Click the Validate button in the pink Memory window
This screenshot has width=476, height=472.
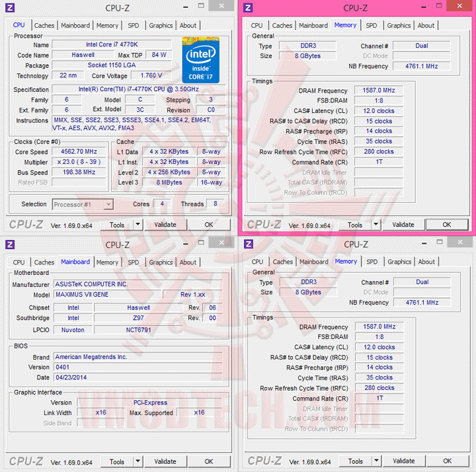(x=403, y=225)
